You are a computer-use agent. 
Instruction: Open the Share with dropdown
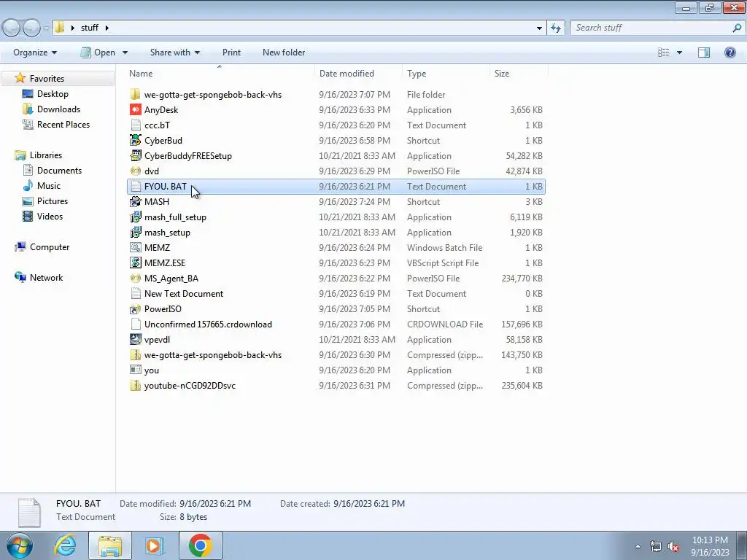point(175,52)
